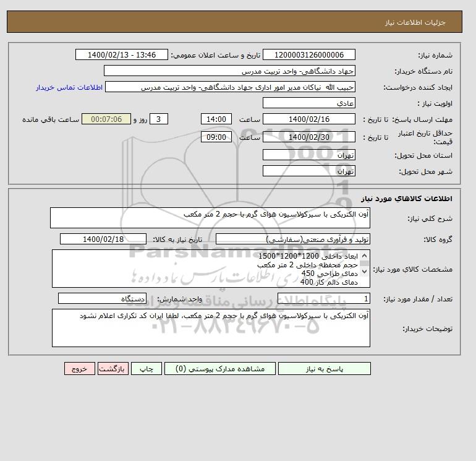The height and width of the screenshot is (461, 476).
Task: Click general need description text box
Action: coord(210,218)
